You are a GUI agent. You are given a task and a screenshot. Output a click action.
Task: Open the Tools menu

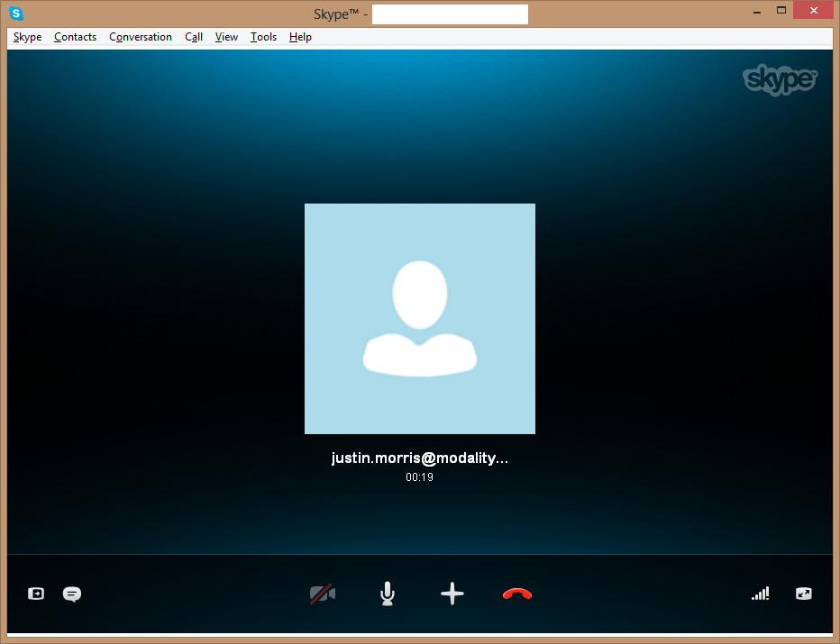tap(263, 37)
